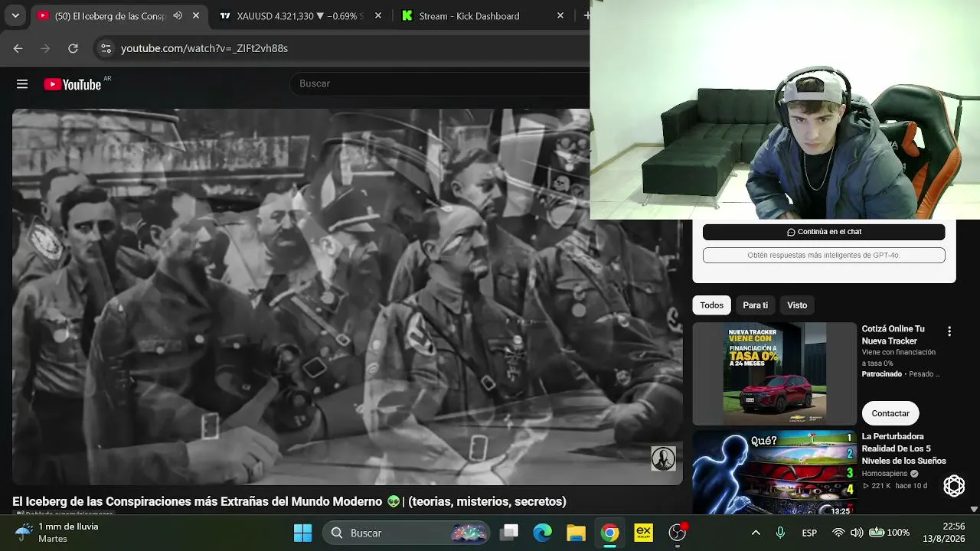
Task: Open the weather widget showing lluvia
Action: point(57,533)
